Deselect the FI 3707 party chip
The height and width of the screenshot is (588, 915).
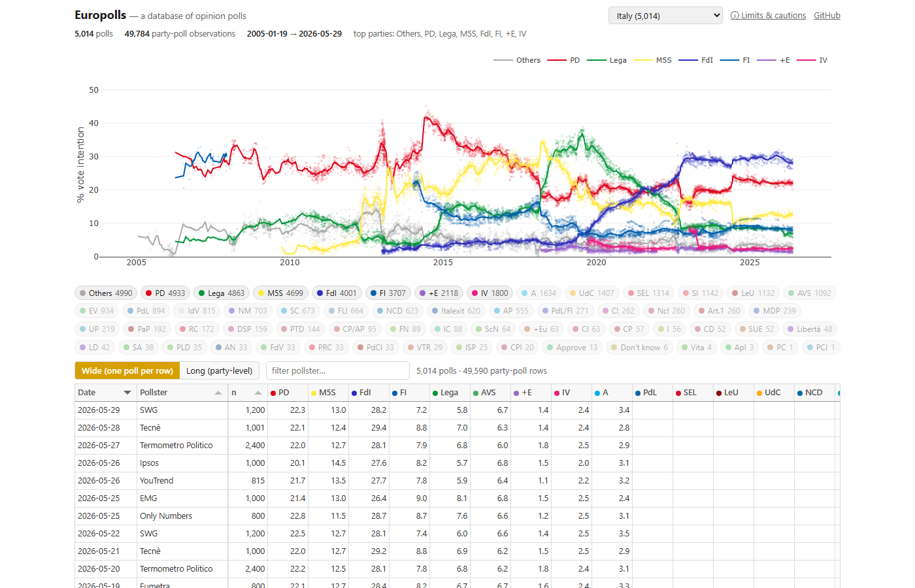point(388,293)
